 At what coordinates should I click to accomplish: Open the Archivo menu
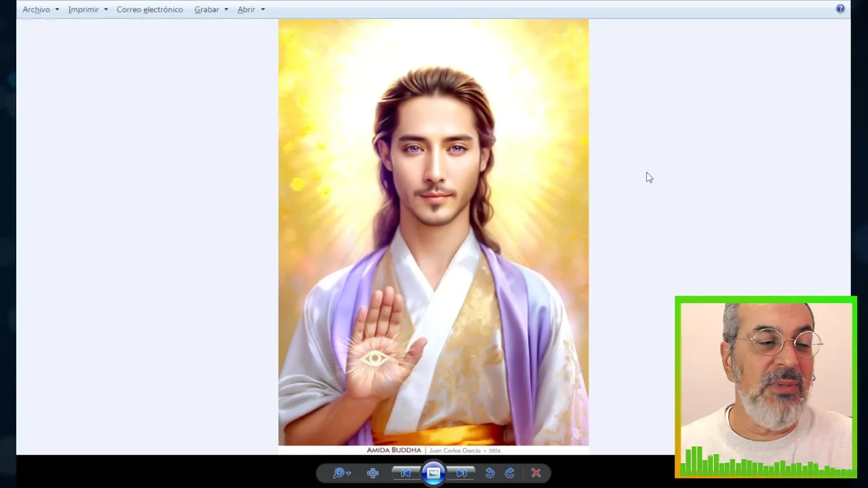[x=36, y=9]
